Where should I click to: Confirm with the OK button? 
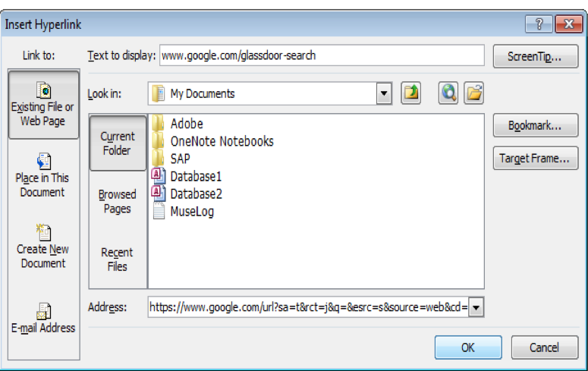point(468,347)
